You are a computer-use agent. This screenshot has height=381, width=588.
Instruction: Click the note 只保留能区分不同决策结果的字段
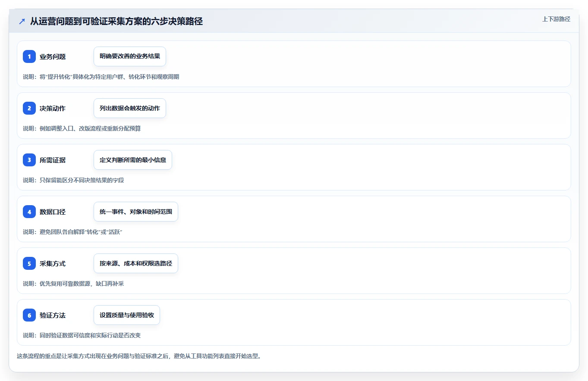click(x=73, y=180)
